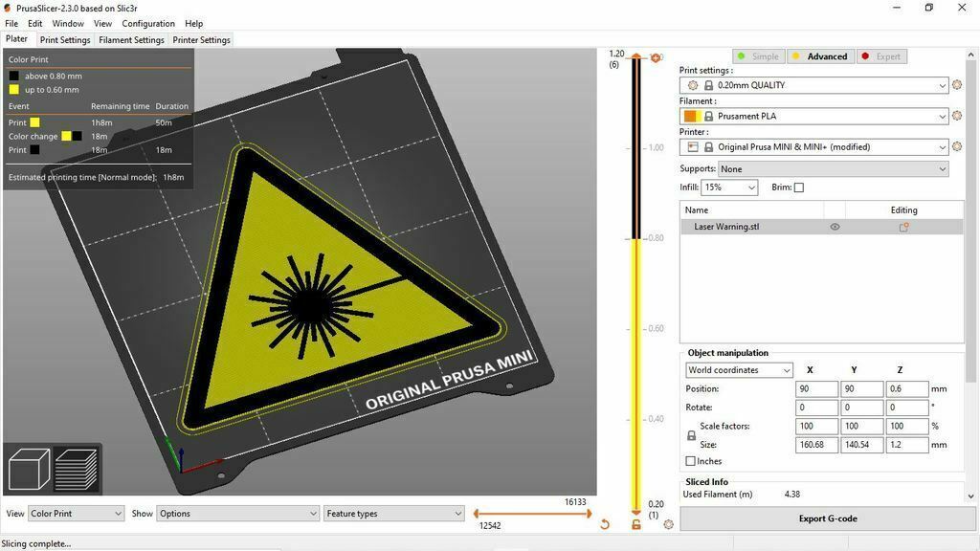This screenshot has width=980, height=551.
Task: Hide Laser Warning.stl with the eye toggle
Action: coord(834,227)
